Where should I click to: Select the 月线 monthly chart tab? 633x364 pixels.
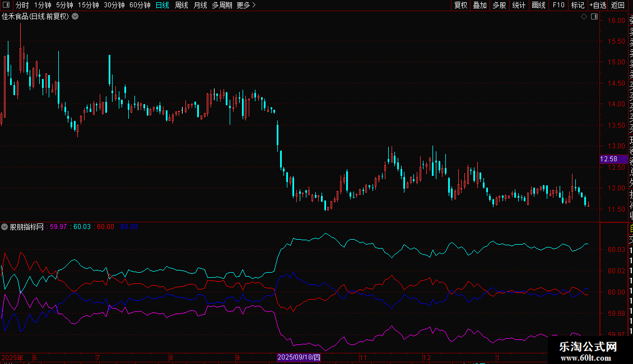[200, 5]
